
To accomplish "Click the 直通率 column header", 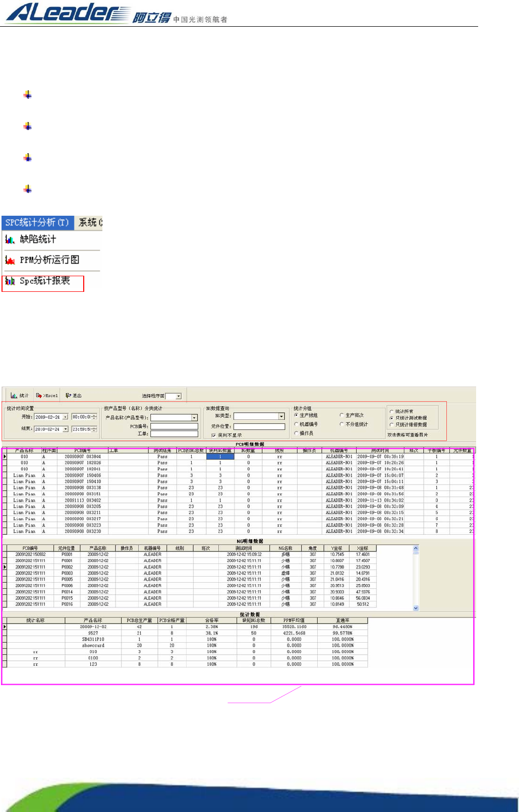I will click(x=343, y=620).
